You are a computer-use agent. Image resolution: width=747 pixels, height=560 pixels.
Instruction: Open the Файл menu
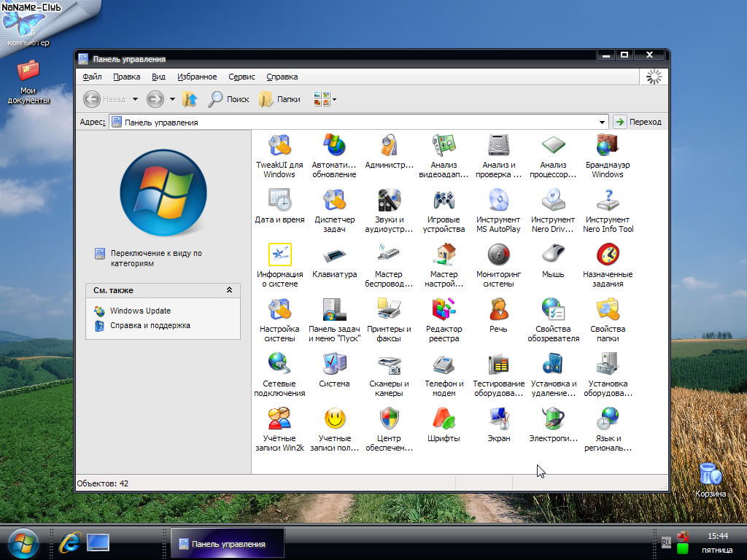(92, 77)
